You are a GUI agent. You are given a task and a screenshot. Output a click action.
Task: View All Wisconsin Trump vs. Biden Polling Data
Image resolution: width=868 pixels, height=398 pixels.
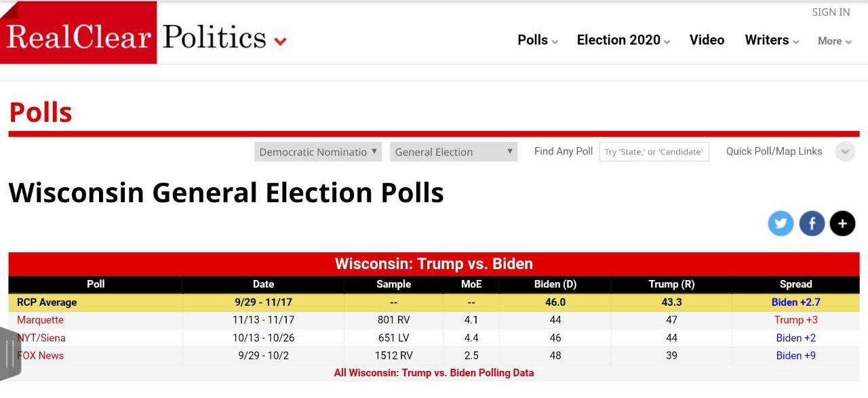[434, 373]
